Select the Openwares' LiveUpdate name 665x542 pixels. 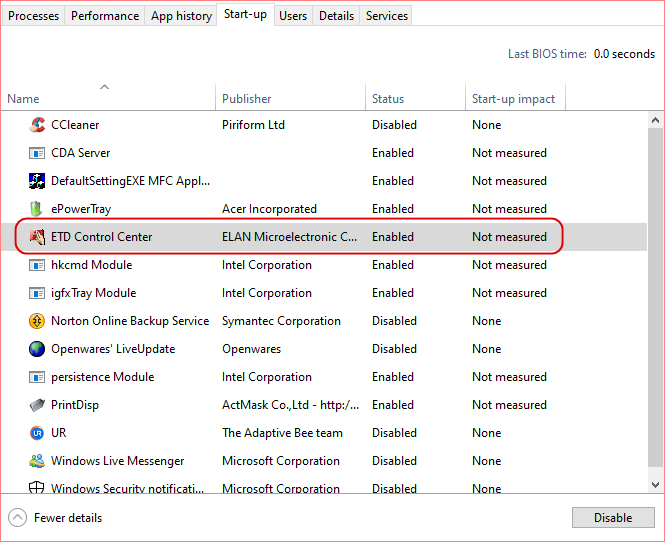pyautogui.click(x=113, y=349)
